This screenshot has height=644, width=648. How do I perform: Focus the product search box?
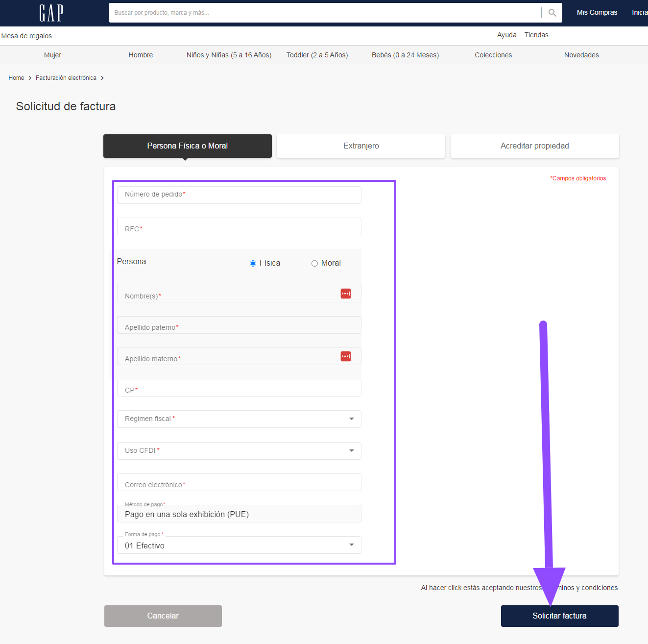click(x=325, y=13)
